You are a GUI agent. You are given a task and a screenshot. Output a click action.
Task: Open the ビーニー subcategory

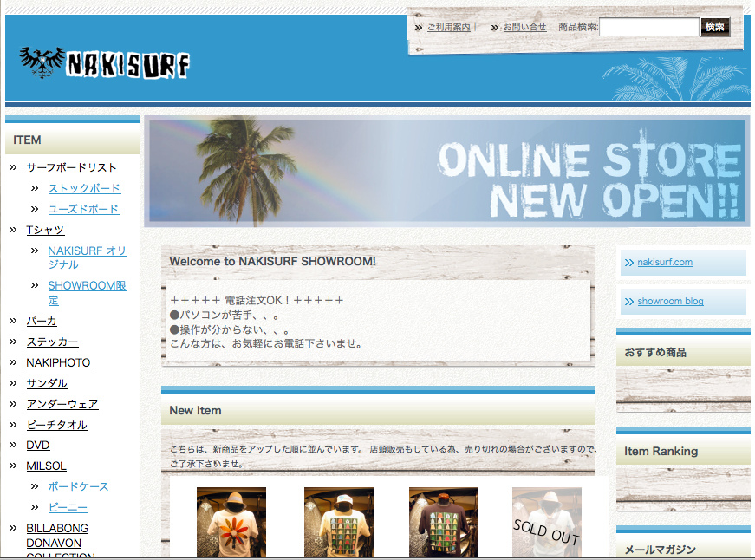pyautogui.click(x=68, y=507)
